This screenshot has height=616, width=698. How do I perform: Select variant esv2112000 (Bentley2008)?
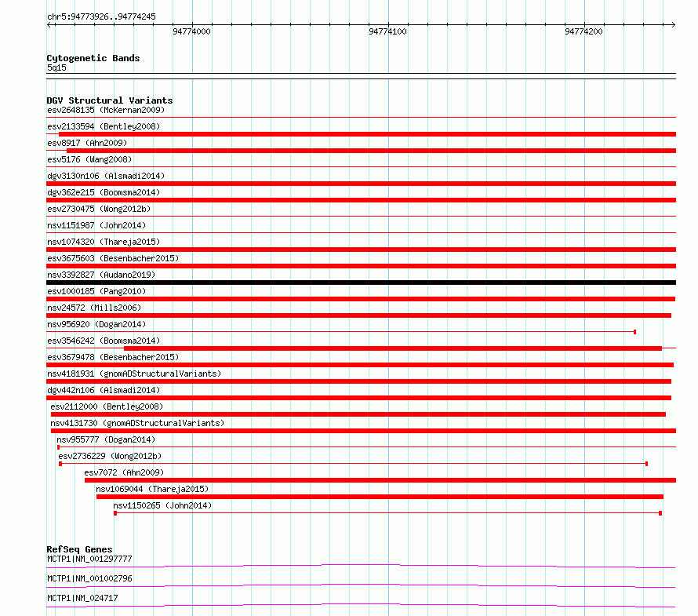click(107, 406)
